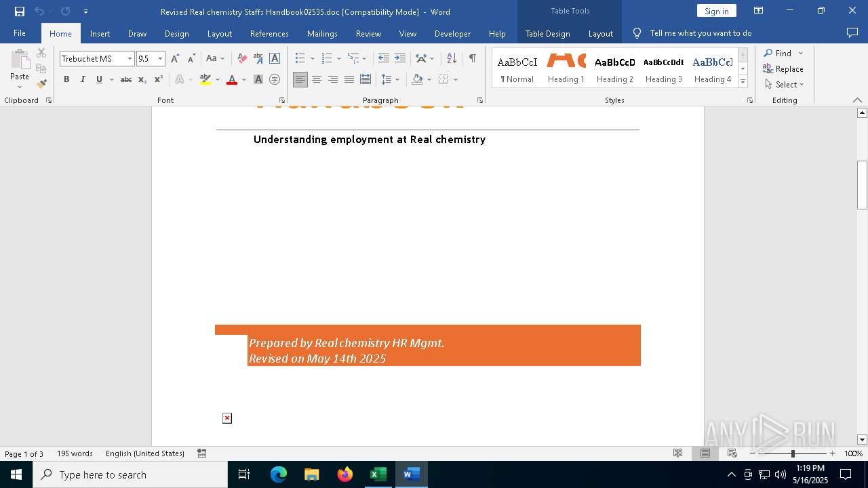Toggle underline formatting
Image resolution: width=868 pixels, height=488 pixels.
[99, 79]
